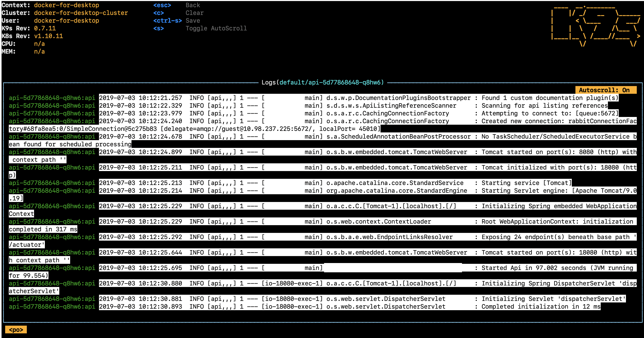Click the <po> breadcrumb indicator
Viewport: 644px width, 338px height.
[16, 329]
